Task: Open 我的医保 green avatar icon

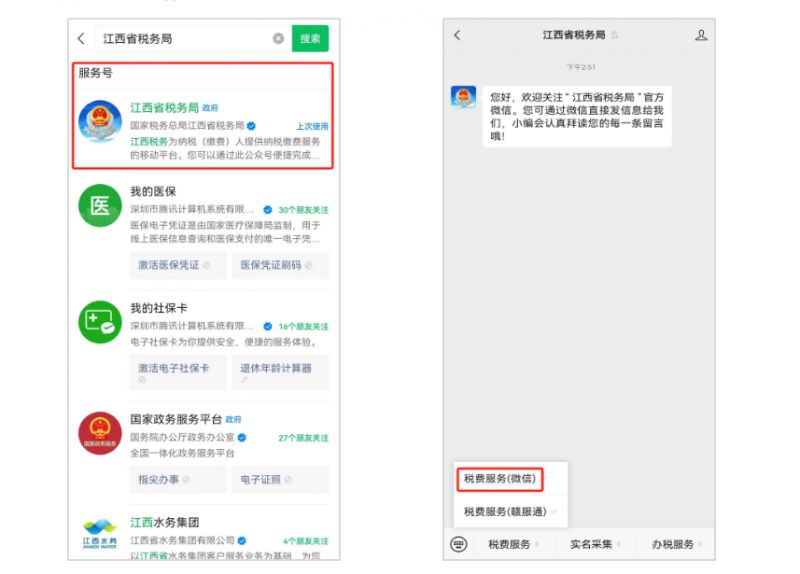Action: tap(100, 206)
